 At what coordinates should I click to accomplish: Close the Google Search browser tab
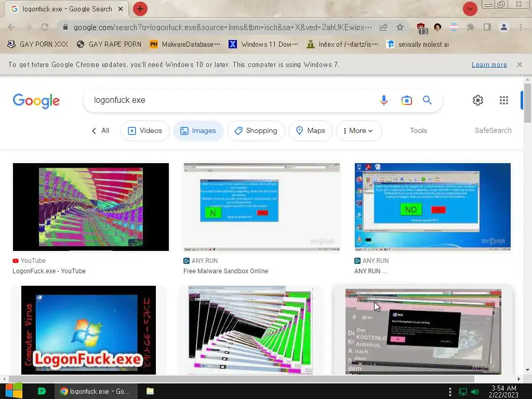click(x=121, y=9)
